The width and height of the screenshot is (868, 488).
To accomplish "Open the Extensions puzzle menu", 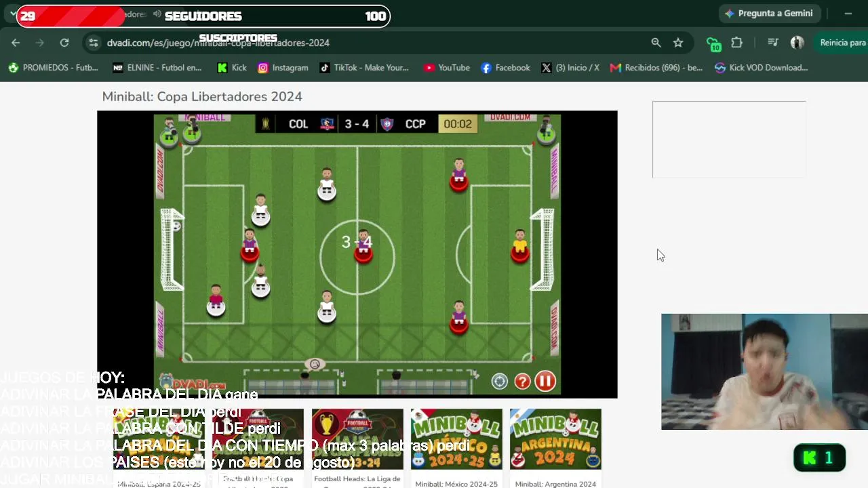I will click(736, 43).
